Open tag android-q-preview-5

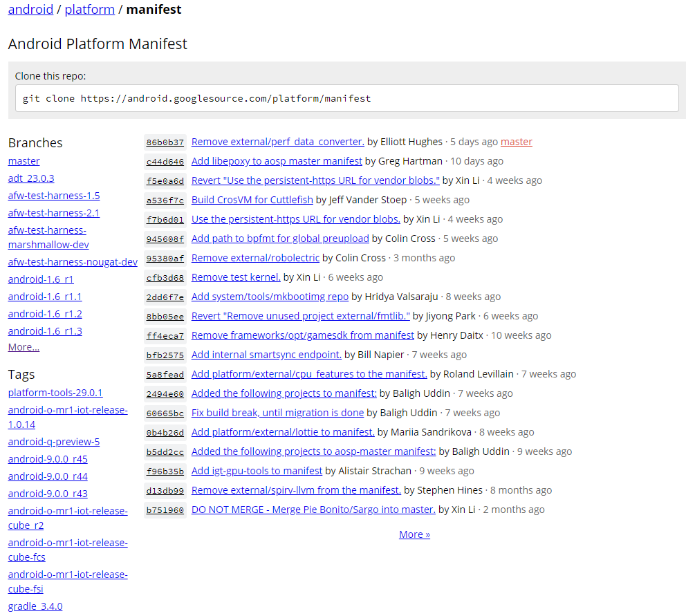point(54,442)
